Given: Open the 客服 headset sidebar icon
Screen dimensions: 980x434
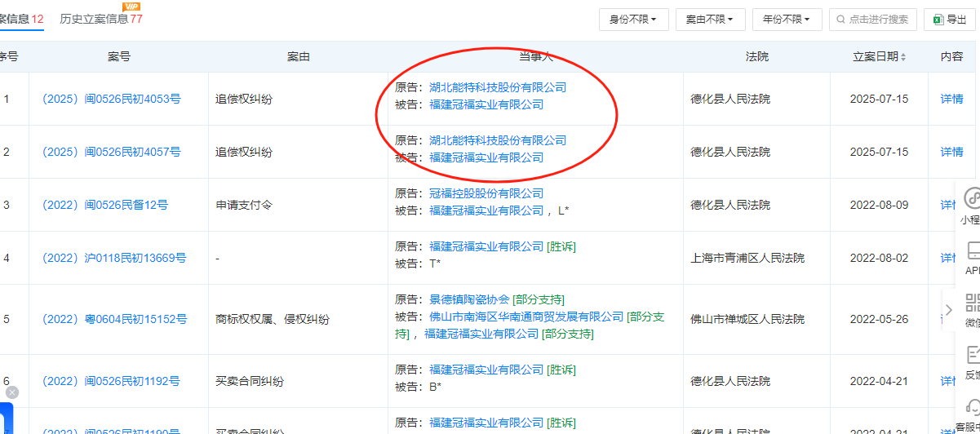Looking at the screenshot, I should pyautogui.click(x=972, y=406).
